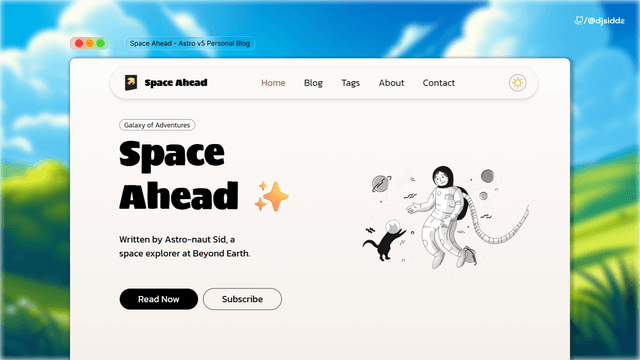Go to the Blog page
This screenshot has height=360, width=640.
coord(313,83)
